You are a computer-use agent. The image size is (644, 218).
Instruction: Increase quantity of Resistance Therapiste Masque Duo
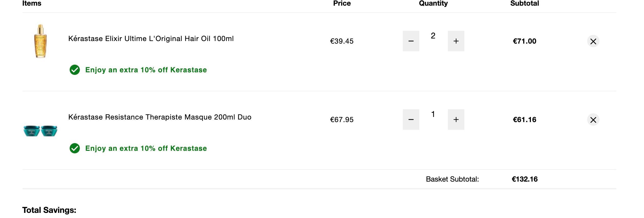point(456,120)
